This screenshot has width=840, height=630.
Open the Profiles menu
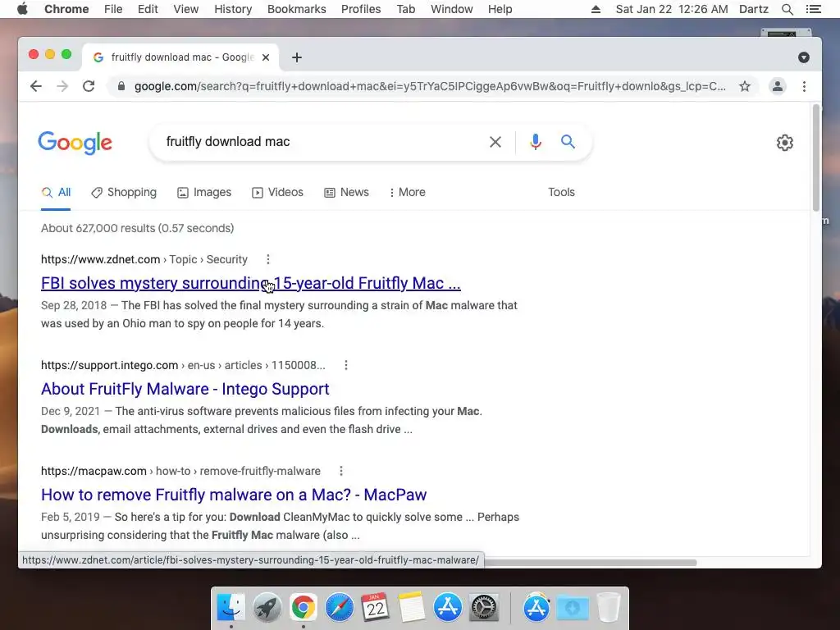click(x=361, y=9)
